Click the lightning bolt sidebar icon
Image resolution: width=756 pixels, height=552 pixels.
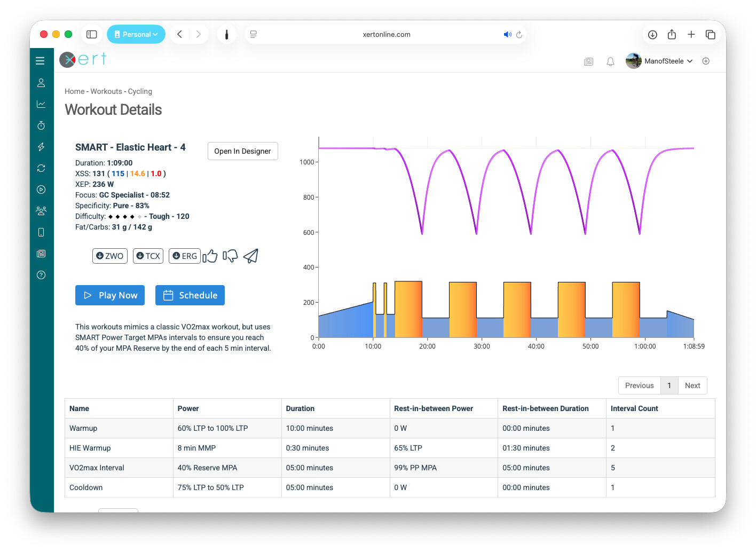click(x=41, y=147)
